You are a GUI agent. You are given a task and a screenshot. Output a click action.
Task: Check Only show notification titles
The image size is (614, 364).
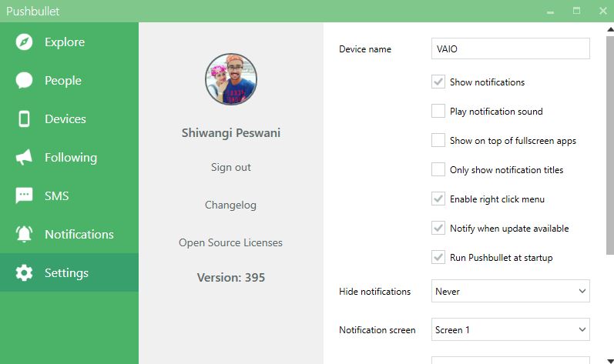[x=438, y=169]
